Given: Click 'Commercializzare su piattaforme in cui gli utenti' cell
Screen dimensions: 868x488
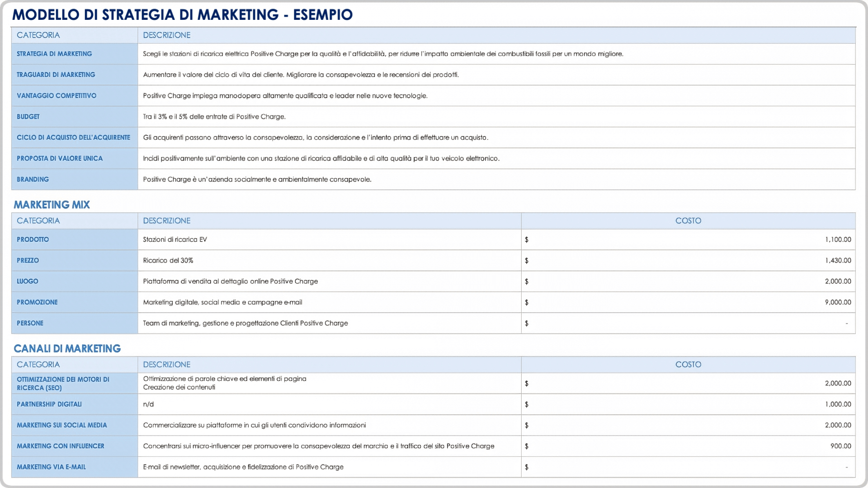Looking at the screenshot, I should tap(330, 425).
